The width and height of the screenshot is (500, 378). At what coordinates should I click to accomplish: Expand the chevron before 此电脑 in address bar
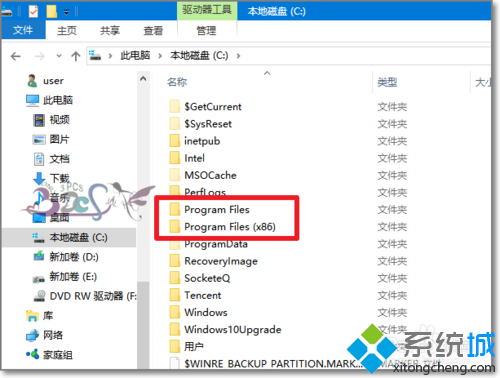point(110,56)
